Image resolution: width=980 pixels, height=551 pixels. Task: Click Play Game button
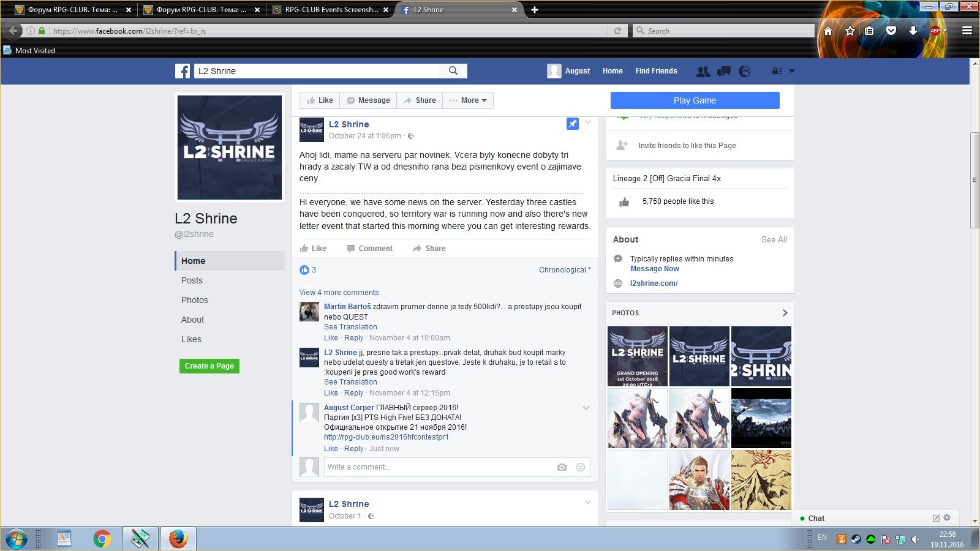coord(695,100)
